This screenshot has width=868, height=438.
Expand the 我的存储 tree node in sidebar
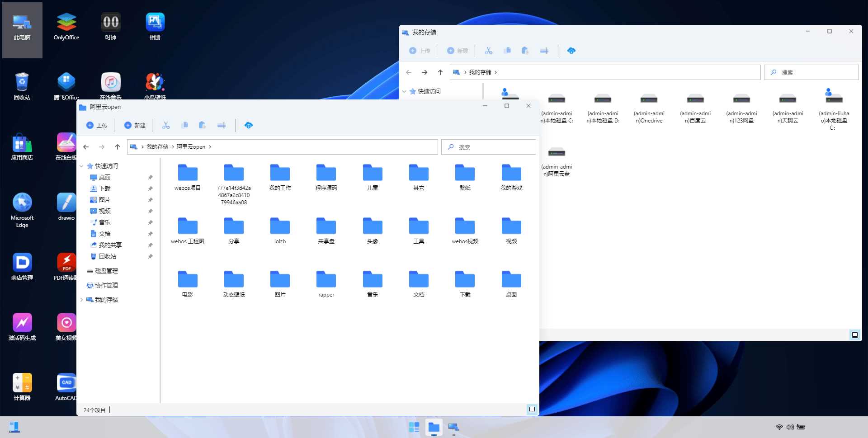[82, 300]
